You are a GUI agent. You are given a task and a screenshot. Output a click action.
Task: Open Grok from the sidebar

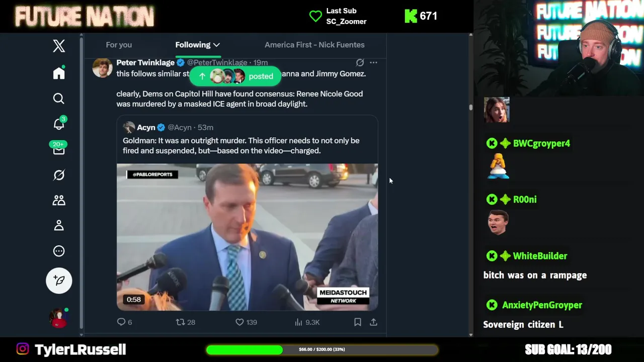click(59, 175)
